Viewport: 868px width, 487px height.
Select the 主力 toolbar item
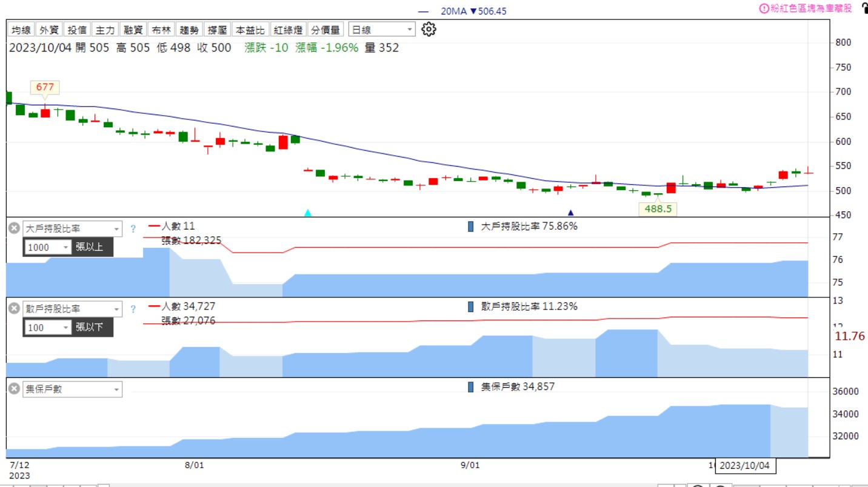tap(105, 30)
